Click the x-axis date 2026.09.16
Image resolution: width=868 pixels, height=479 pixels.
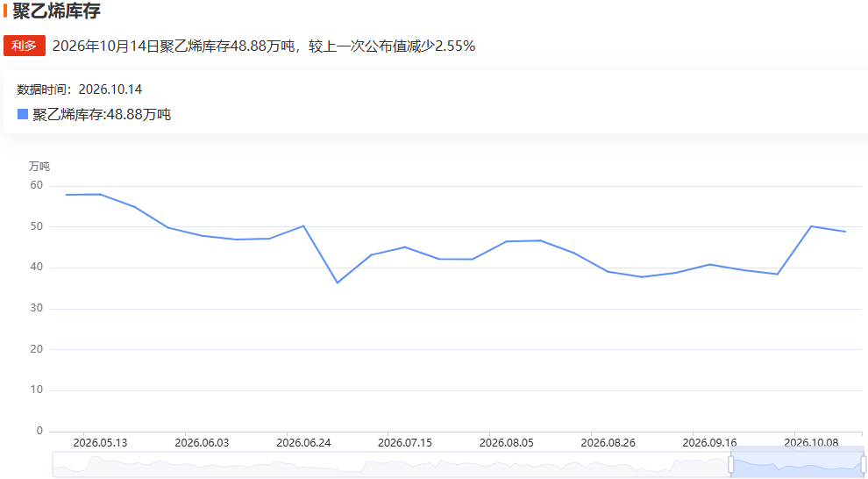click(x=709, y=443)
